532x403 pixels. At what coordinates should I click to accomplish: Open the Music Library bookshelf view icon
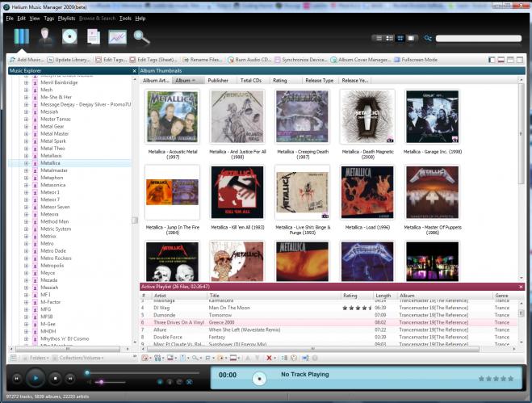[x=21, y=36]
